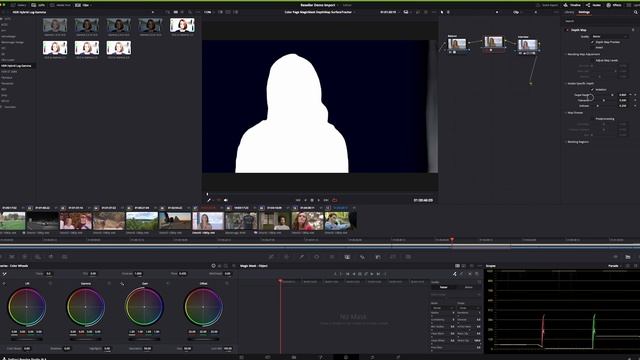This screenshot has height=360, width=640.
Task: Open the Parade scope type dropdown
Action: (x=615, y=266)
